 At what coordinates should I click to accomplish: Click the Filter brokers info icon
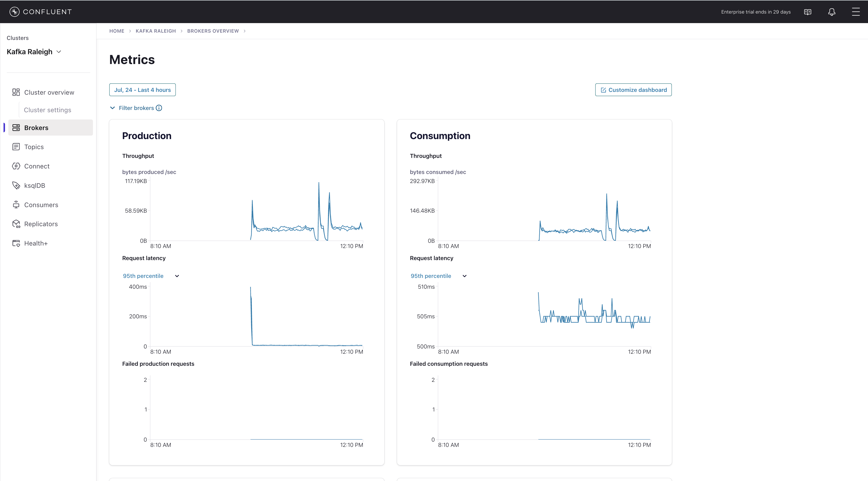click(159, 108)
